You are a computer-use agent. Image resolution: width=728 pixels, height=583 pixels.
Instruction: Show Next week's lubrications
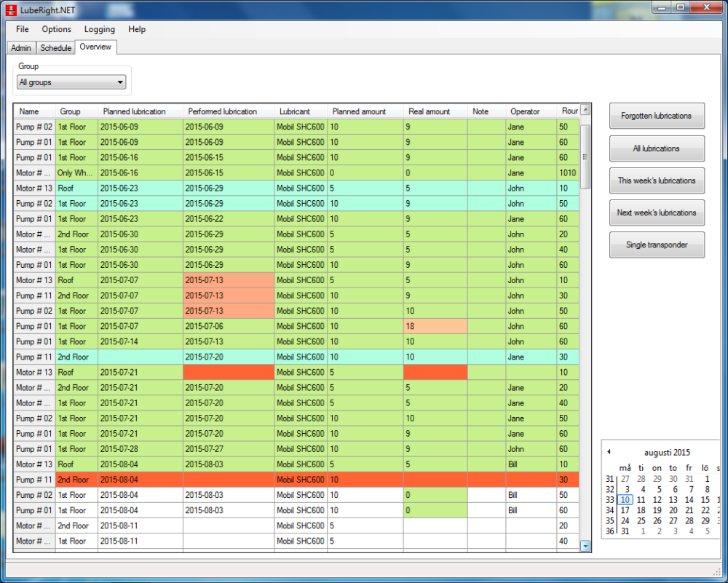[x=656, y=213]
